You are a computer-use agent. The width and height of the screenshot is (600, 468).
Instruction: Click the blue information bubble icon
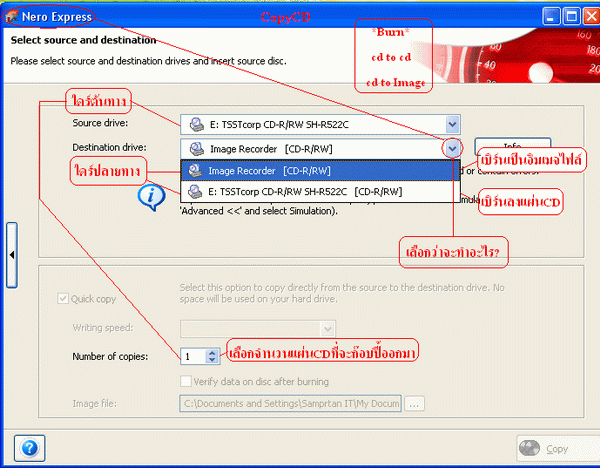click(152, 198)
